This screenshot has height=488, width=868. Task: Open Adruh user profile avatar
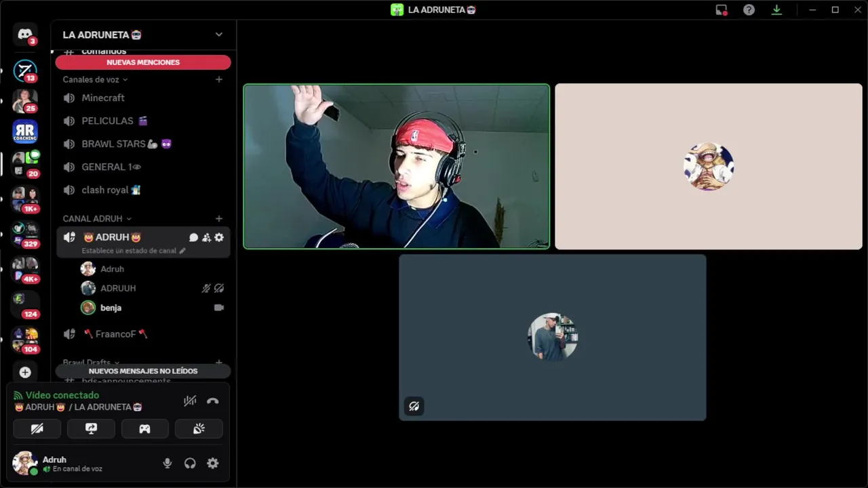tap(25, 463)
